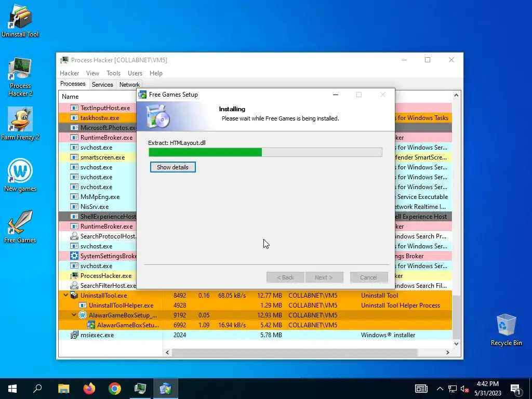Viewport: 532px width, 399px height.
Task: Click the Process Hacker title bar icon
Action: [x=64, y=60]
